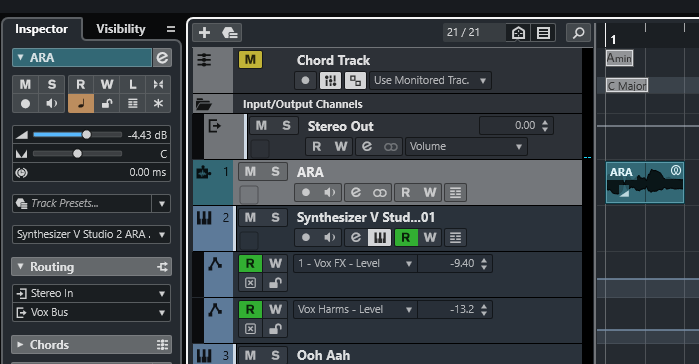The width and height of the screenshot is (699, 364).
Task: Collapse the ARA inspector section triangle
Action: pos(20,57)
